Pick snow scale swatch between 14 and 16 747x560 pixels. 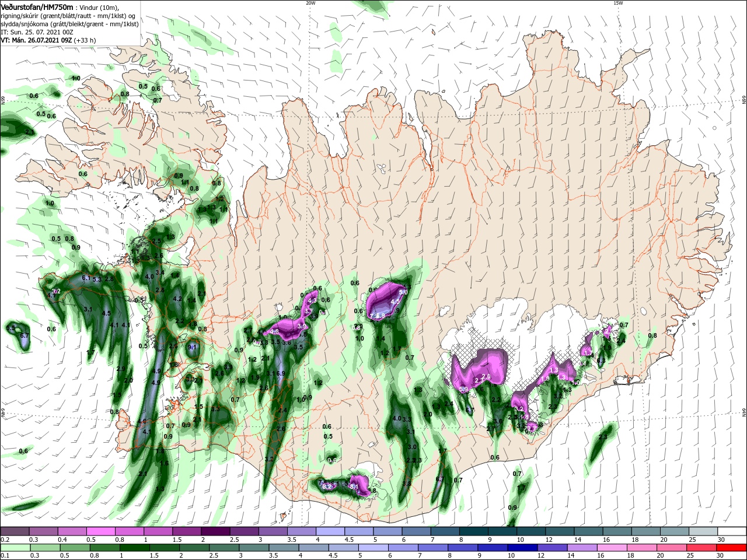click(589, 531)
